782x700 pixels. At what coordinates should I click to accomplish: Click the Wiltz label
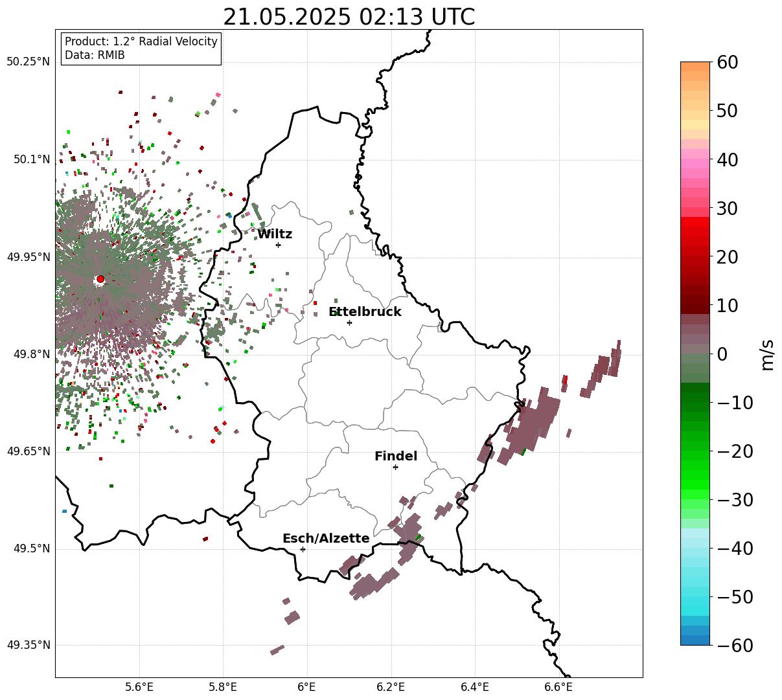(275, 234)
